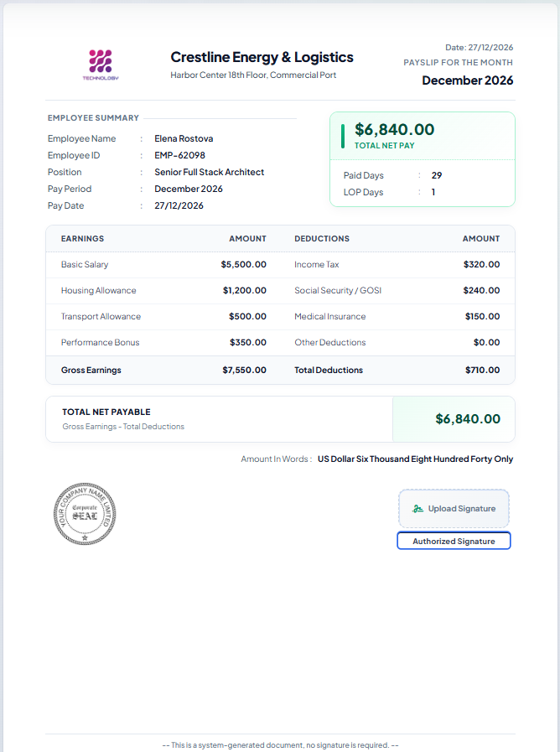The width and height of the screenshot is (560, 752).
Task: Click the Performance Bonus label
Action: pos(101,342)
